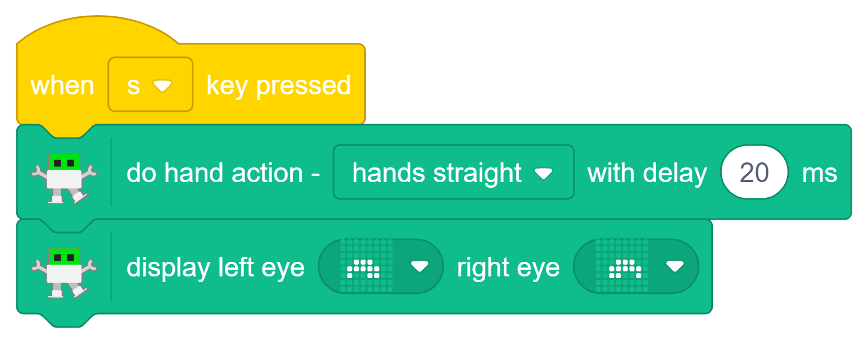Click the 'hands straight' text in dropdown
The image size is (868, 345).
437,173
